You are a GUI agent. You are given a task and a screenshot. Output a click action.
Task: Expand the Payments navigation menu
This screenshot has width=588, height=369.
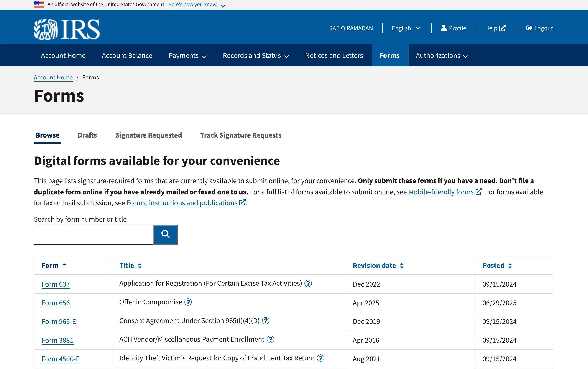pos(187,55)
